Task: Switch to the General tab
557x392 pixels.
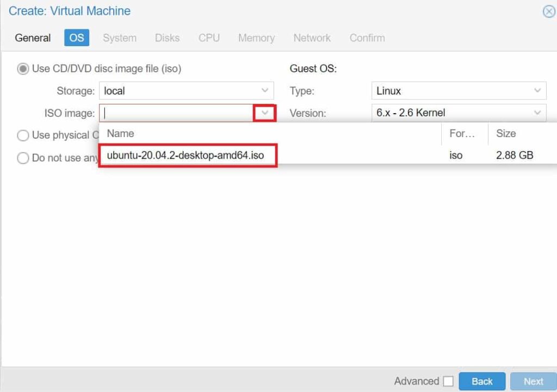Action: (32, 38)
